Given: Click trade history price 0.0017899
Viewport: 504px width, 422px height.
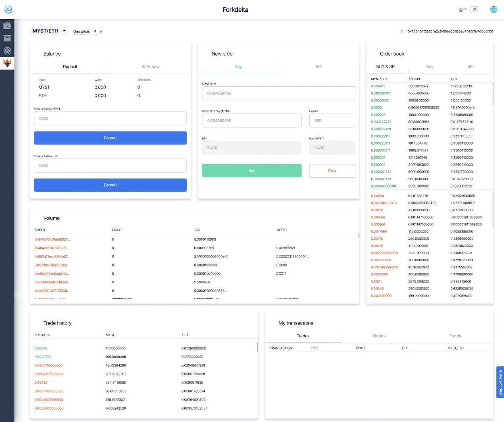Looking at the screenshot, I should click(43, 357).
